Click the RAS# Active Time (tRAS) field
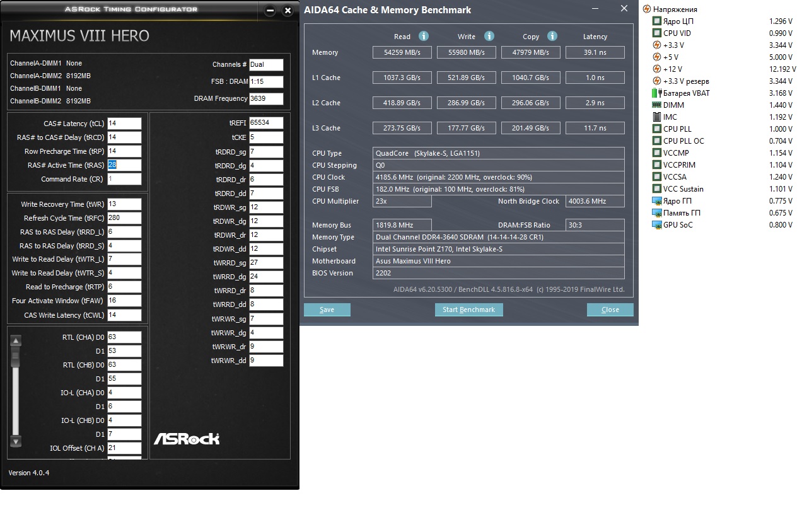Screen dimensions: 802x532 (x=124, y=165)
